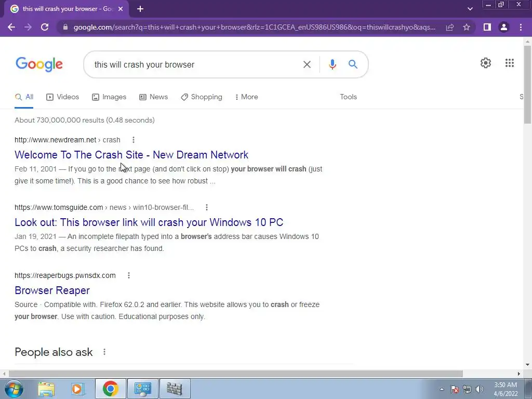Screen dimensions: 532x399
Task: Open options for newdream.net result
Action: tap(134, 140)
